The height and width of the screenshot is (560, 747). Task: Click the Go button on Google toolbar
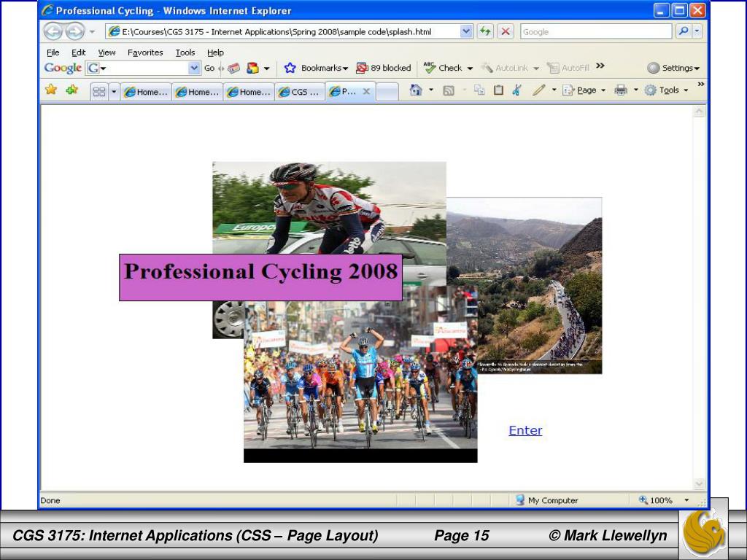[209, 68]
